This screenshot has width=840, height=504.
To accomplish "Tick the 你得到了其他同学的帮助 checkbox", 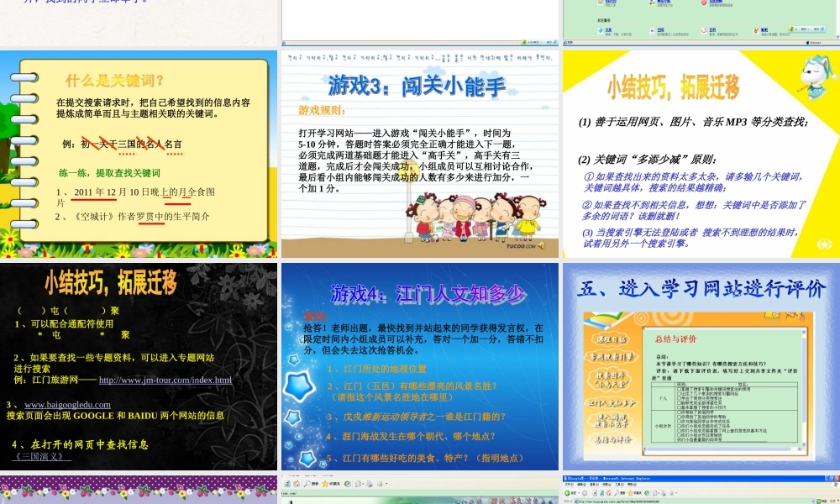I will (680, 416).
